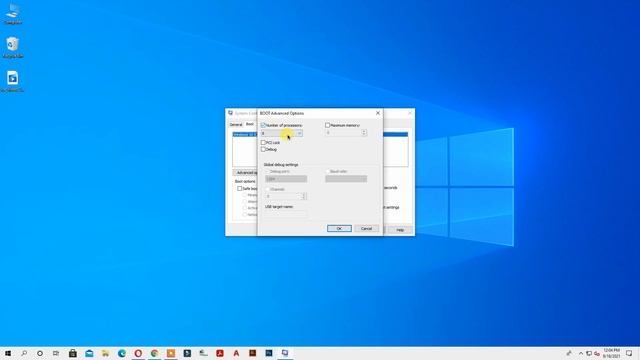The image size is (640, 360).
Task: Click Maximum memory value field
Action: pos(343,133)
